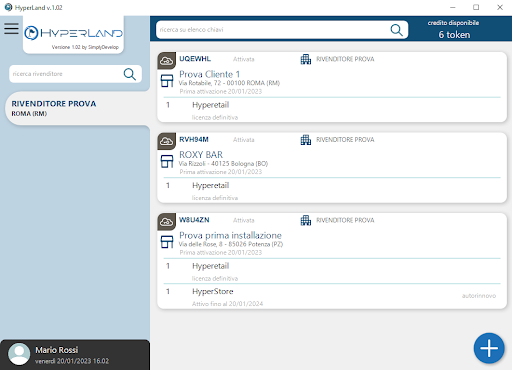The height and width of the screenshot is (370, 512).
Task: Click Attivo fino al 20/01/2024 text
Action: 227,304
